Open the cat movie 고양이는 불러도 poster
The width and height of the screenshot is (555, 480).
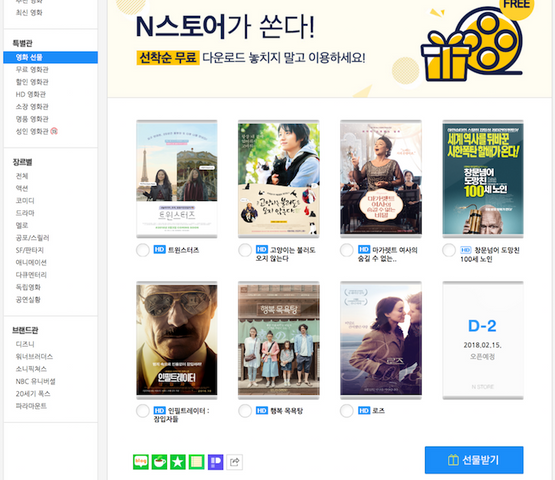[279, 179]
